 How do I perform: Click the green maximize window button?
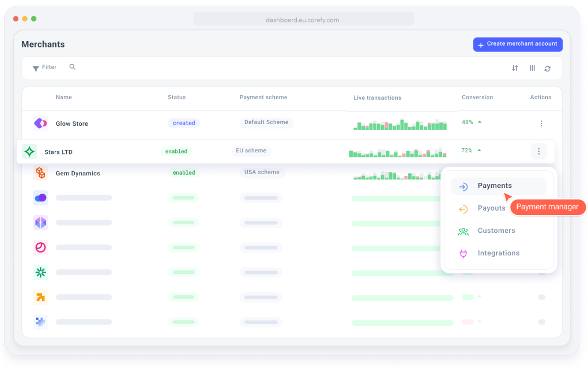click(34, 19)
